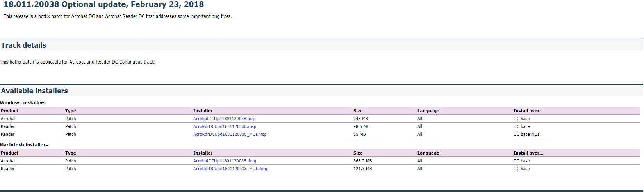Click Installer column header in Windows table

click(x=203, y=111)
